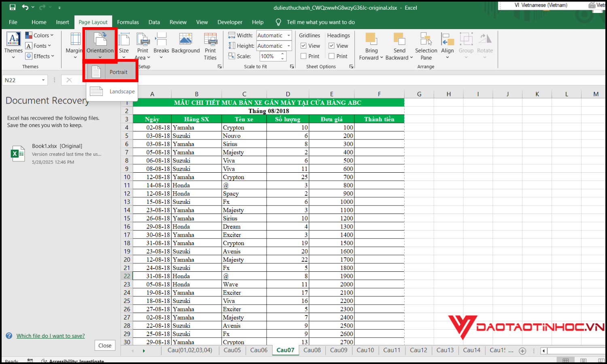Click the Undo arrow icon

point(25,7)
